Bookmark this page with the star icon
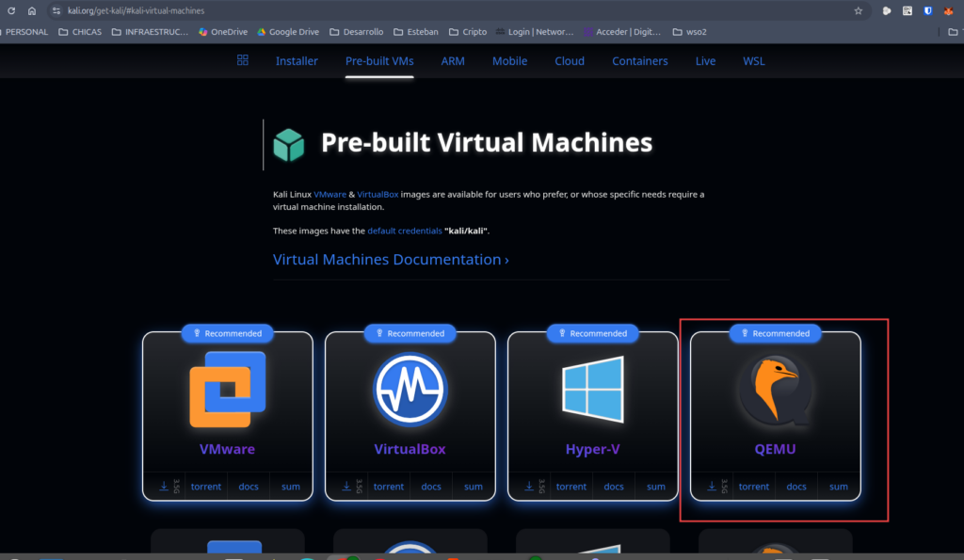964x560 pixels. click(x=858, y=10)
